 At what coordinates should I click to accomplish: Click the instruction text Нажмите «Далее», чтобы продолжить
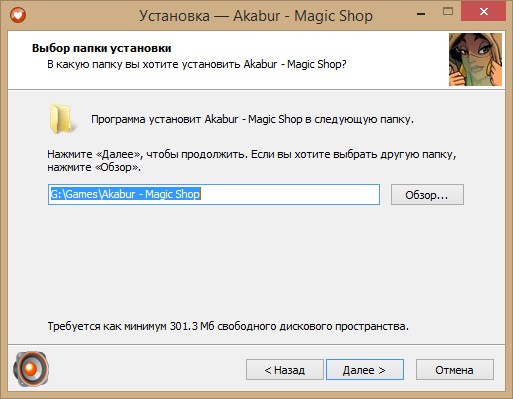[x=148, y=154]
